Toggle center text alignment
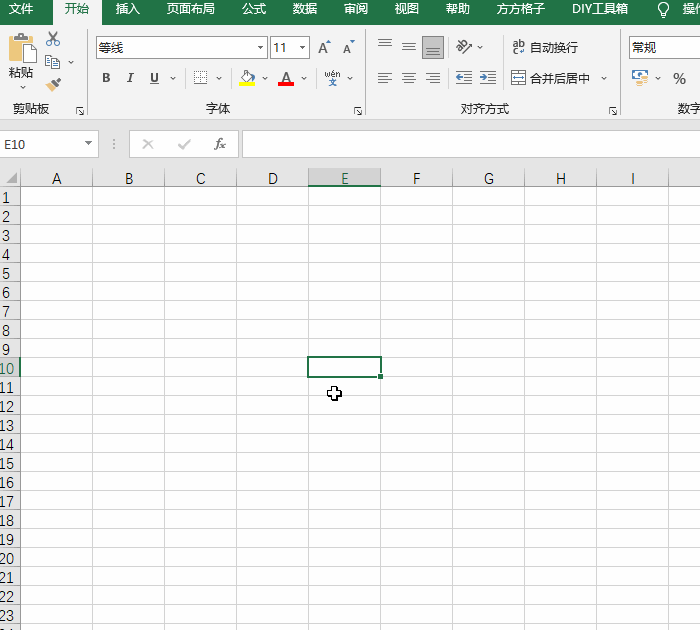This screenshot has width=700, height=630. [x=408, y=78]
